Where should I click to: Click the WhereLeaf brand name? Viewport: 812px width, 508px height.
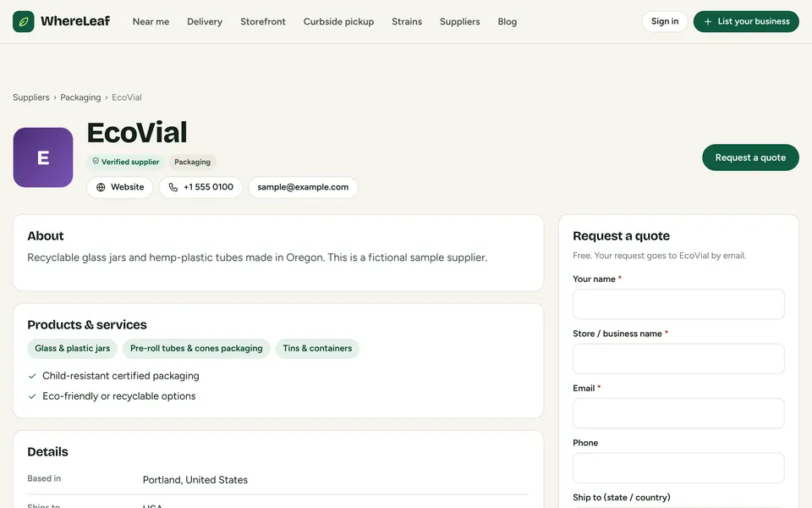click(x=75, y=21)
